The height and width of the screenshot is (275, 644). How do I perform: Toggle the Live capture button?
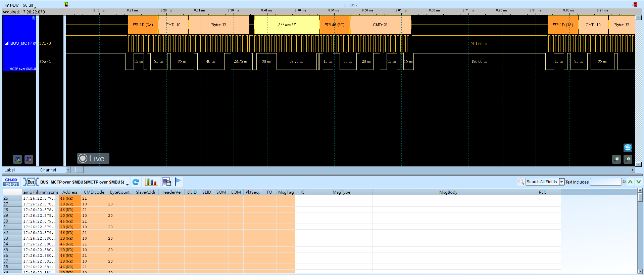tap(93, 158)
